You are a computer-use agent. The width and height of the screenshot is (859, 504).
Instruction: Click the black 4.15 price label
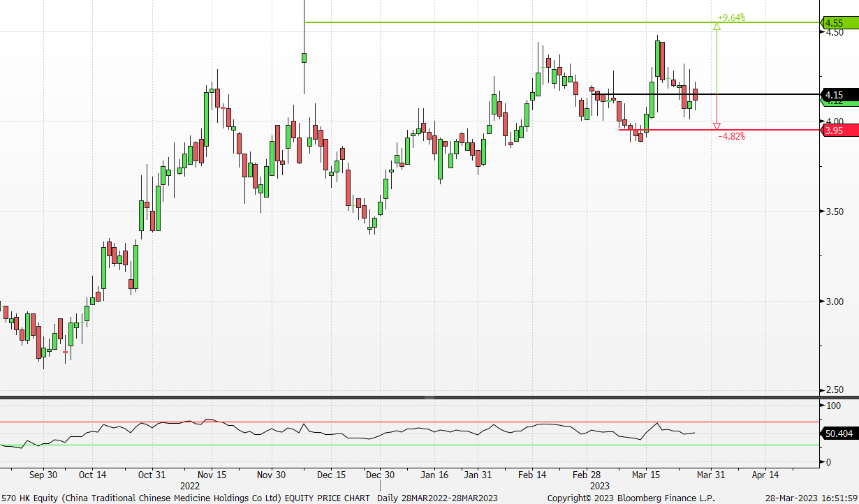tap(839, 94)
